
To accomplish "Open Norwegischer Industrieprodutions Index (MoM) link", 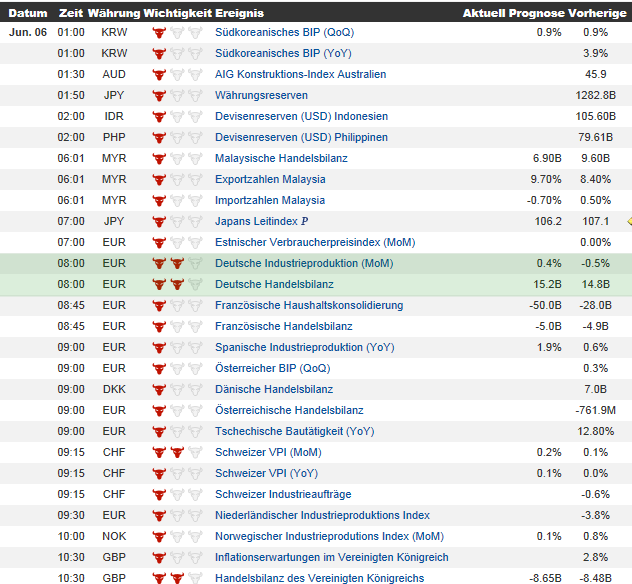I will click(x=330, y=536).
